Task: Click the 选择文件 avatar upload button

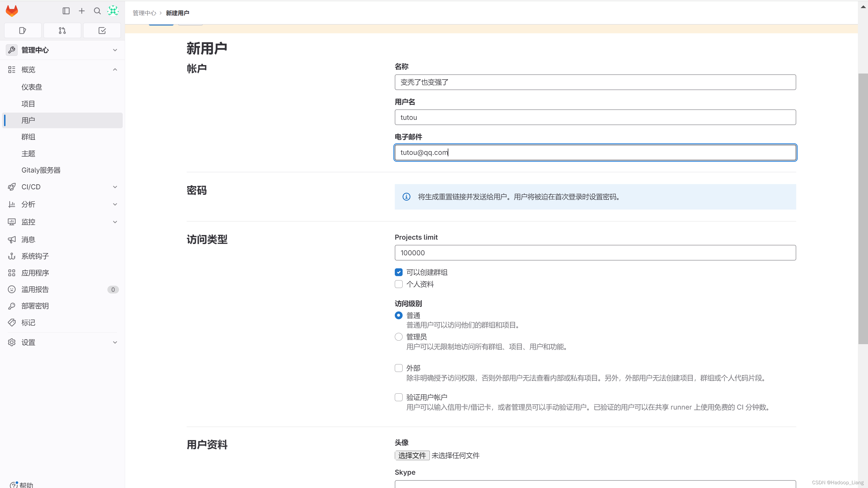Action: click(x=412, y=455)
